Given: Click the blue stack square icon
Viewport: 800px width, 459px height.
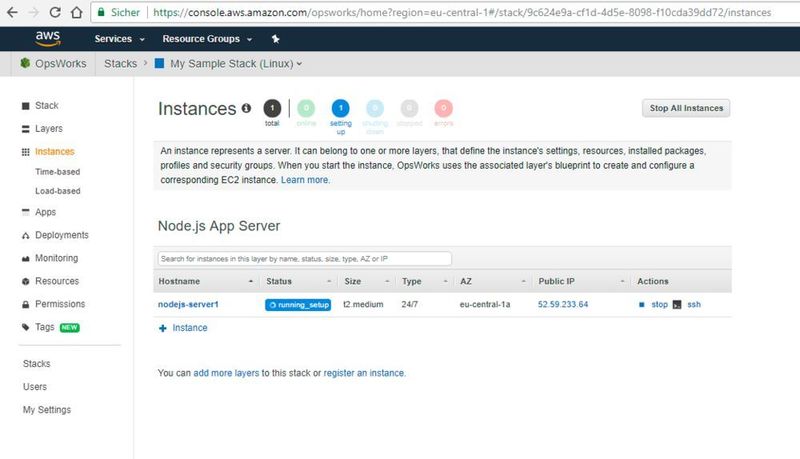Looking at the screenshot, I should (159, 63).
